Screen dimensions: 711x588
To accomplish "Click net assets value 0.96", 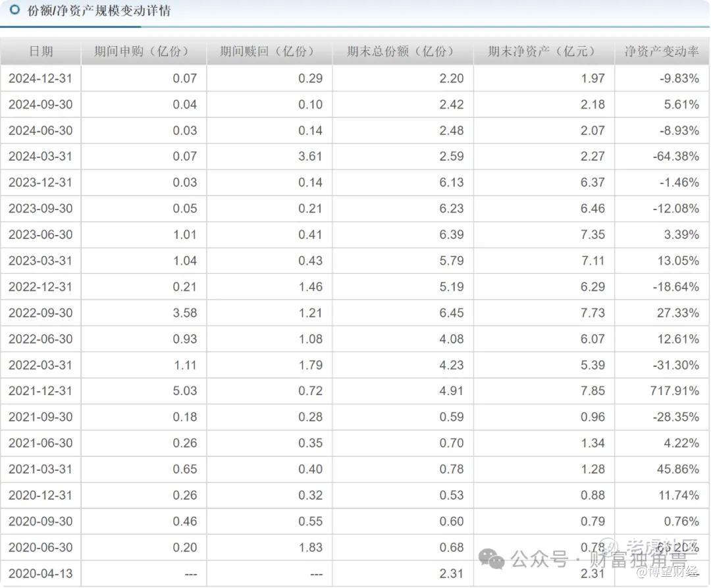I will tap(592, 417).
